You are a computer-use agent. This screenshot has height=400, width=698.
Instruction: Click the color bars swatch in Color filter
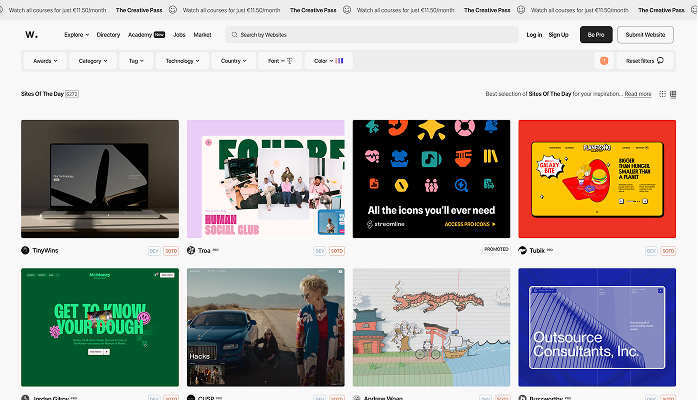[x=339, y=61]
